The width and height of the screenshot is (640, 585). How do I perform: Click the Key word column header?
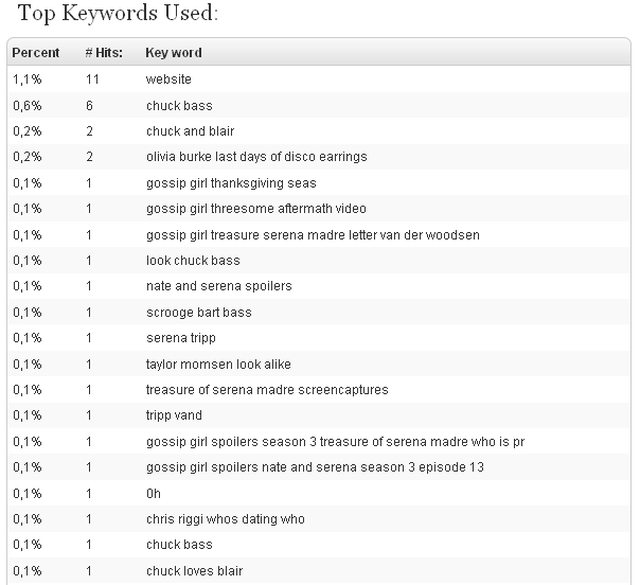(174, 53)
